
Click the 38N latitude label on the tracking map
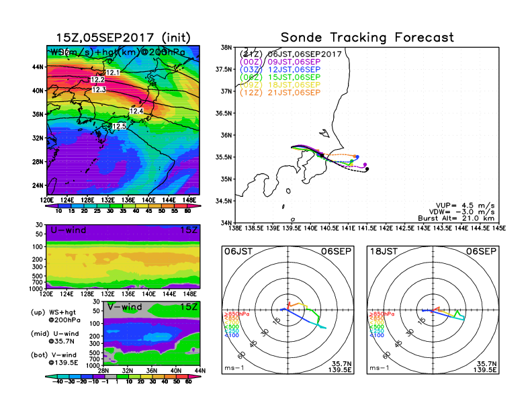(226, 48)
